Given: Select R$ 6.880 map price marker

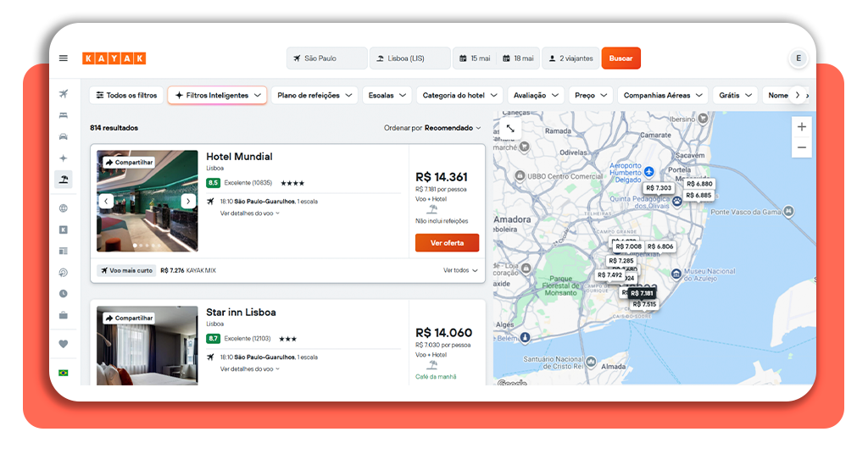Looking at the screenshot, I should pyautogui.click(x=699, y=184).
